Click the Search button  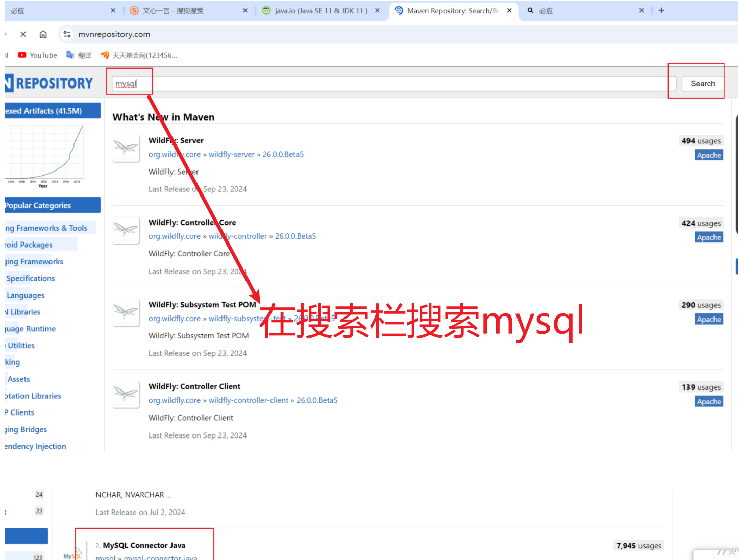click(x=703, y=84)
